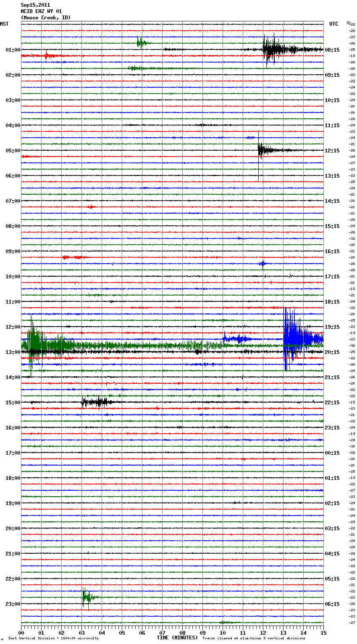Select the 22:00 MST hour label
Image resolution: width=357 pixels, height=644 pixels.
coord(13,579)
